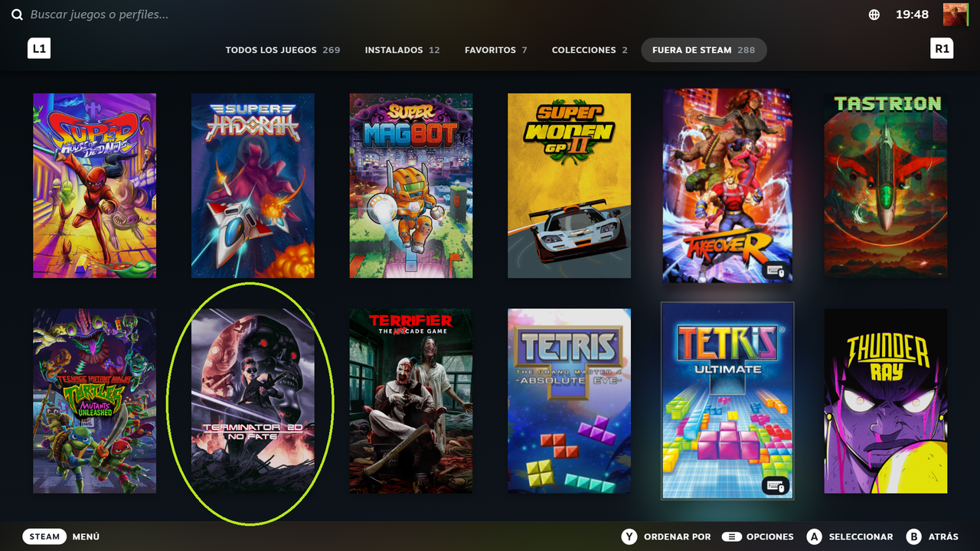Click the 19:48 clock
Screen dimensions: 980x551
click(912, 15)
